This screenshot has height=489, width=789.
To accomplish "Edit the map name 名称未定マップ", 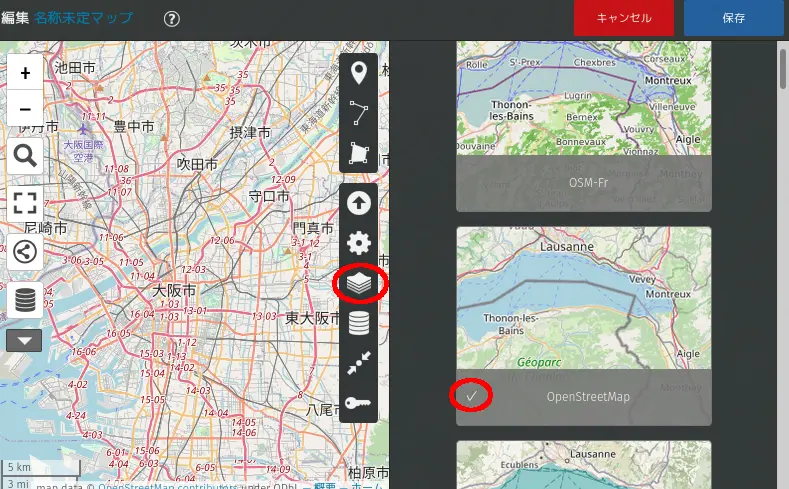I will (x=84, y=18).
